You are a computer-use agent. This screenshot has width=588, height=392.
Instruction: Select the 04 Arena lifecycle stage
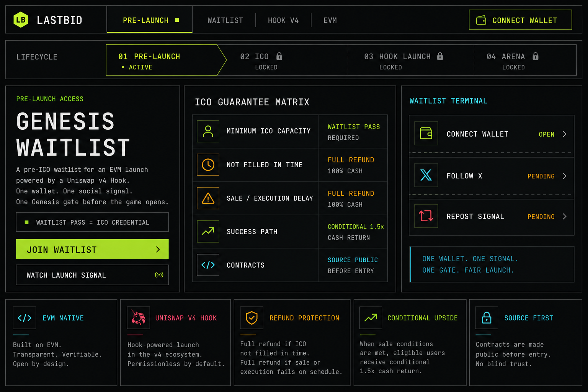pos(525,60)
